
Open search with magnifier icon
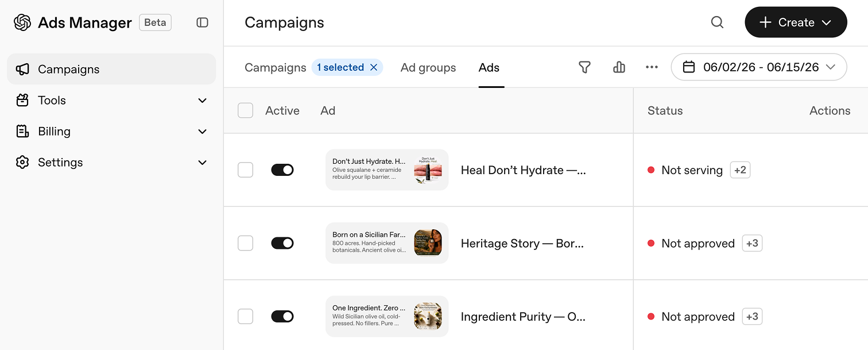tap(717, 22)
